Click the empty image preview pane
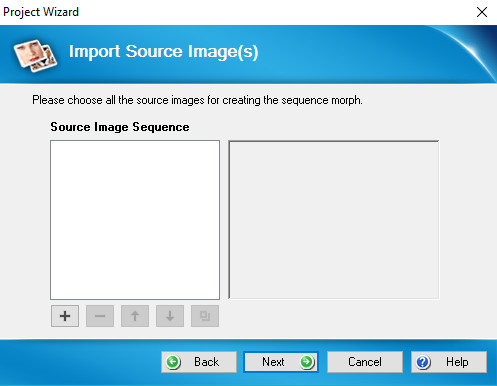This screenshot has width=497, height=386. coord(334,220)
